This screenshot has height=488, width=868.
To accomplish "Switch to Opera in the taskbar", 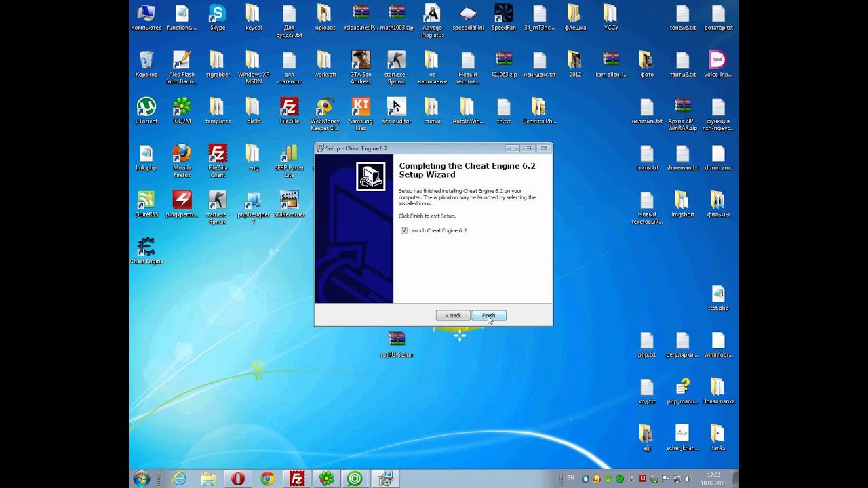I will pos(237,479).
